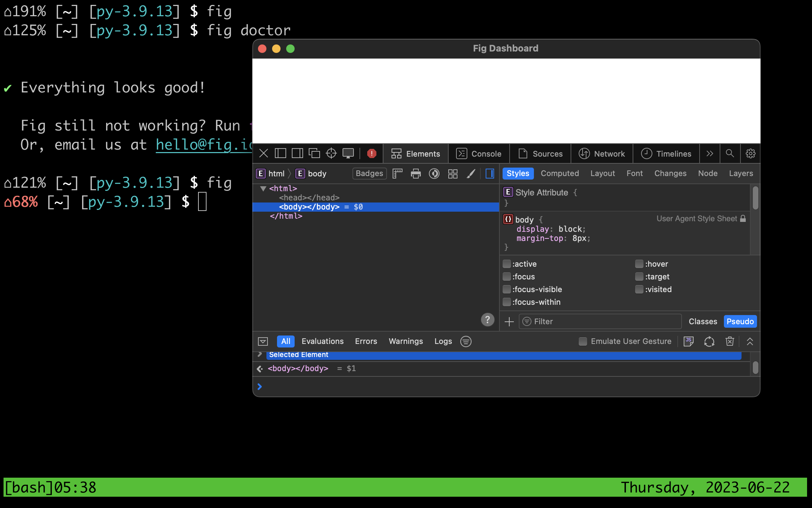Image resolution: width=812 pixels, height=508 pixels.
Task: Activate the element inspection crosshair icon
Action: coord(331,153)
